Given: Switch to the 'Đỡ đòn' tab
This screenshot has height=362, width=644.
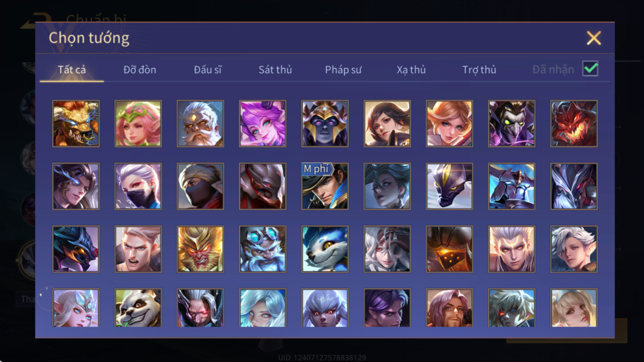Looking at the screenshot, I should point(140,70).
